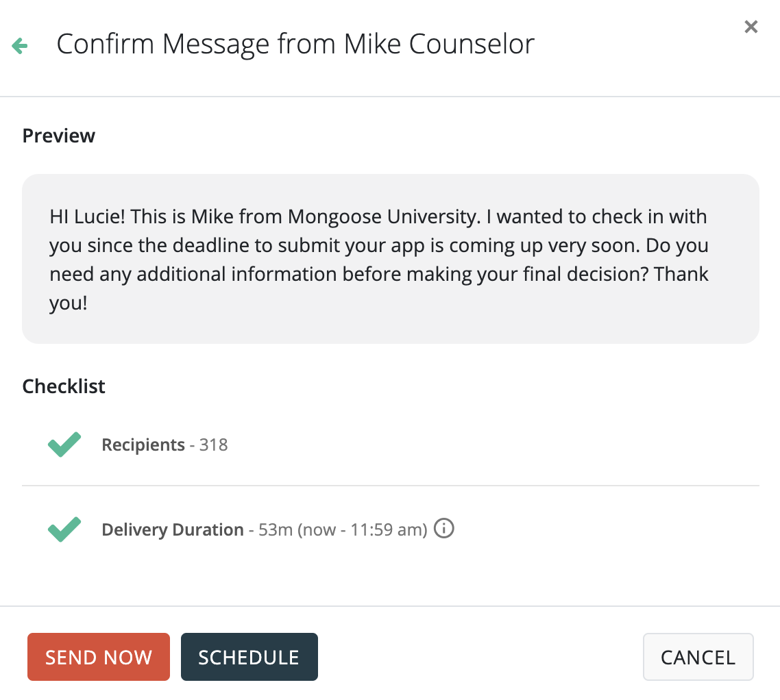Viewport: 780px width, 700px height.
Task: Click the Delivery Duration checklist label
Action: [x=173, y=530]
